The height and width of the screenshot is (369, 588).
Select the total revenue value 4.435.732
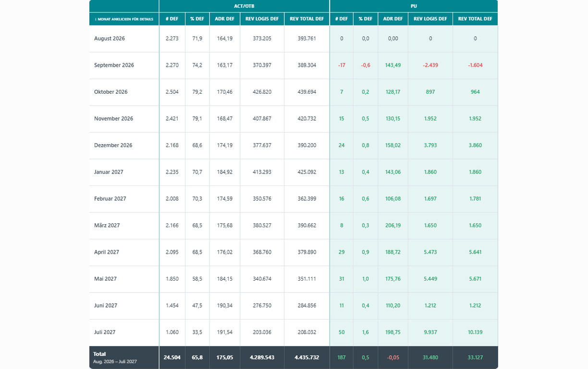point(306,357)
